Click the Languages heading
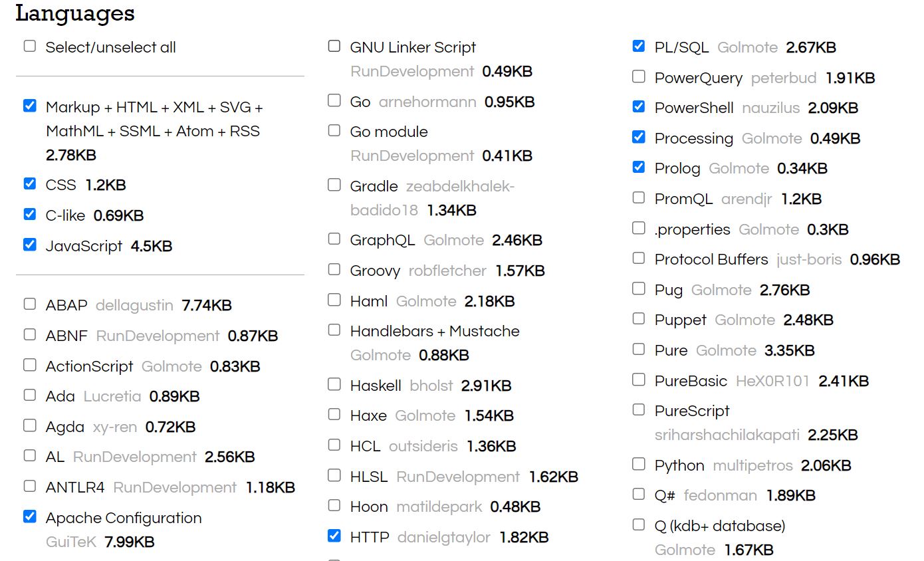 (75, 13)
